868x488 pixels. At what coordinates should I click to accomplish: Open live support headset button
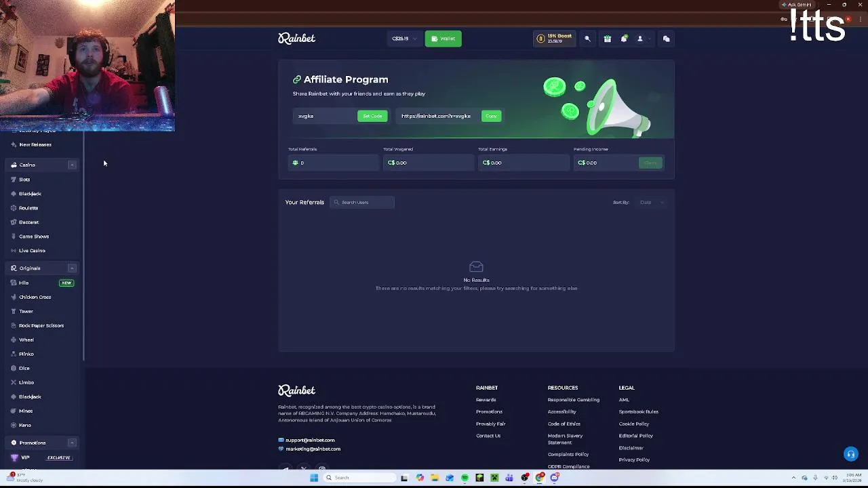point(851,454)
